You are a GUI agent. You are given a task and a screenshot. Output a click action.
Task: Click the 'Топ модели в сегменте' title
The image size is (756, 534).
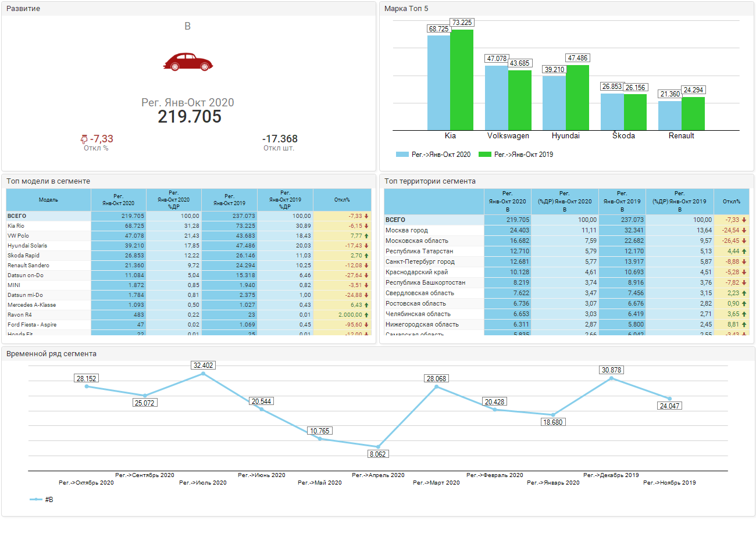[x=48, y=181]
